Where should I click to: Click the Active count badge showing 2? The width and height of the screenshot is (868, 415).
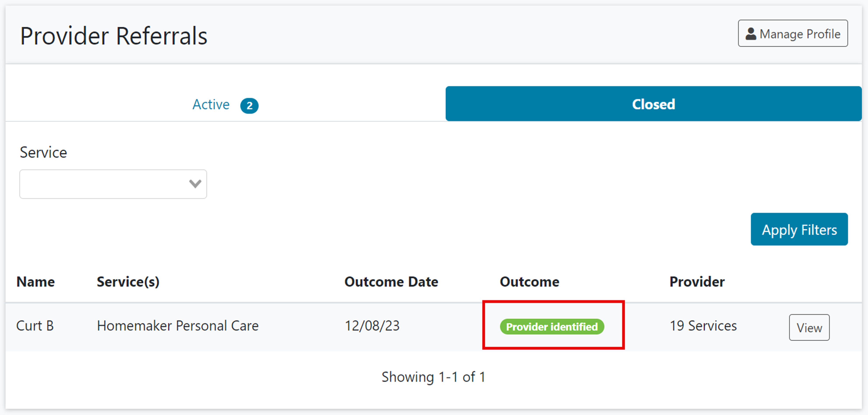(x=249, y=106)
